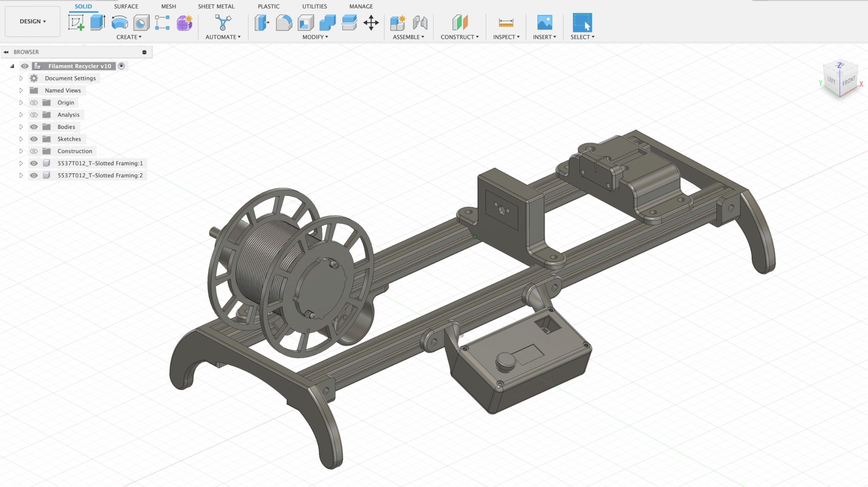Screen dimensions: 868x487
Task: Click the Fillet tool icon
Action: [284, 23]
